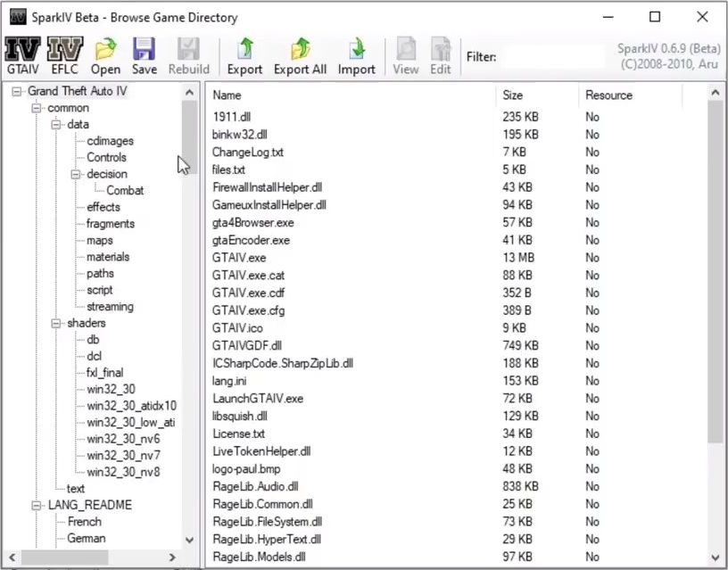The height and width of the screenshot is (570, 728).
Task: Click the Save floppy disk icon
Action: [144, 55]
